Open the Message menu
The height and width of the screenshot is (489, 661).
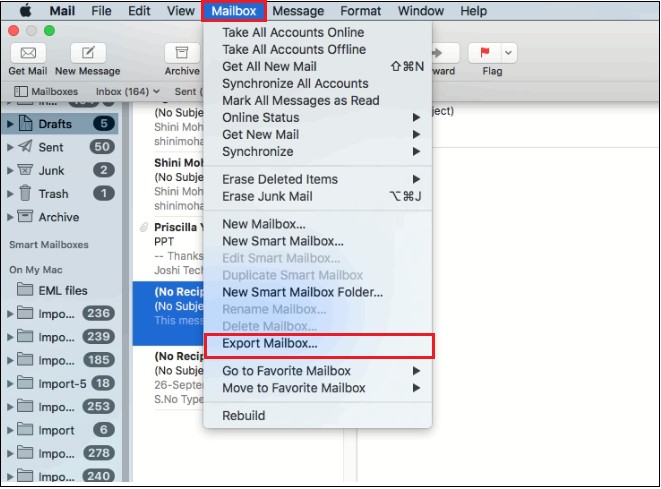[298, 11]
